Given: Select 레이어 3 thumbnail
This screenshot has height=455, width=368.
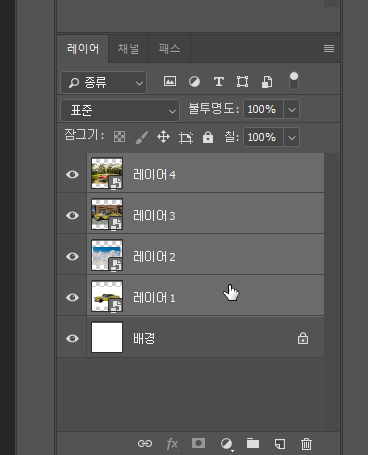Looking at the screenshot, I should (x=107, y=214).
